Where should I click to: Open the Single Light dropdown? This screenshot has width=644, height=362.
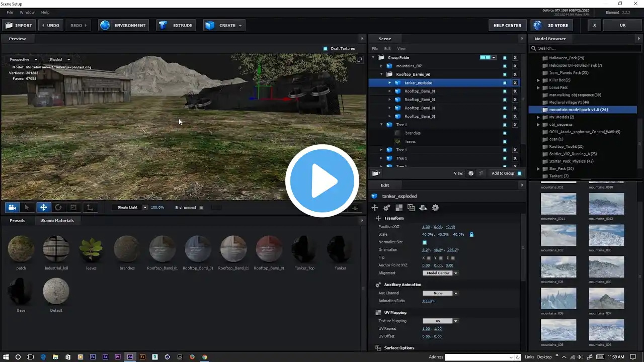(x=145, y=207)
